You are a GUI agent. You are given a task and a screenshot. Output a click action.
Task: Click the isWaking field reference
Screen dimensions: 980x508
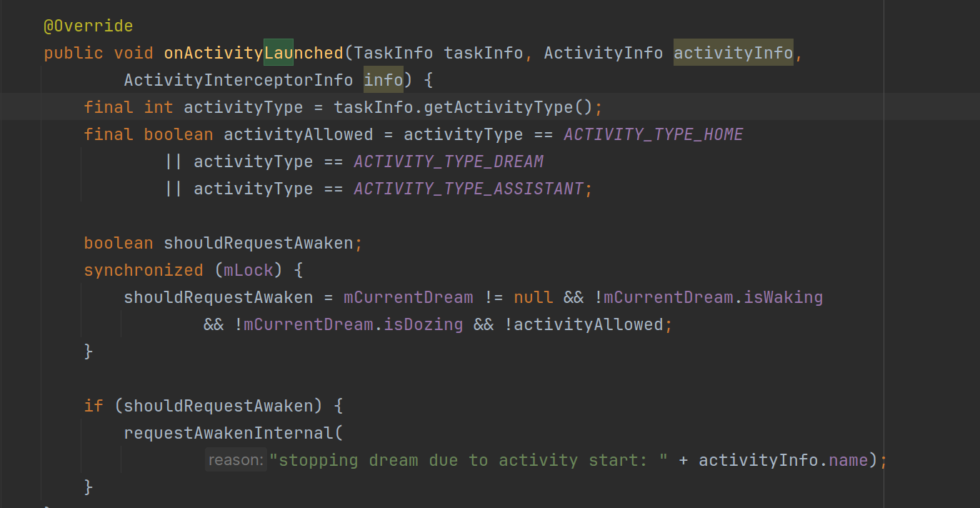784,297
